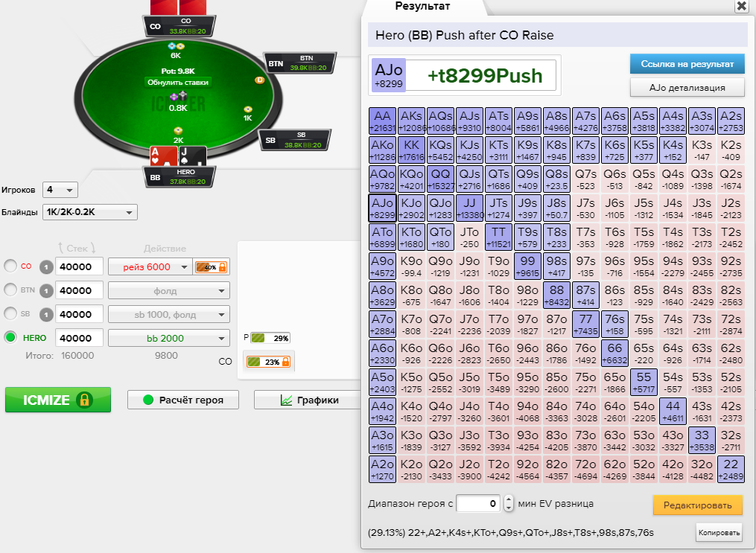Click the HERO stack input field
The height and width of the screenshot is (553, 756).
pyautogui.click(x=80, y=338)
